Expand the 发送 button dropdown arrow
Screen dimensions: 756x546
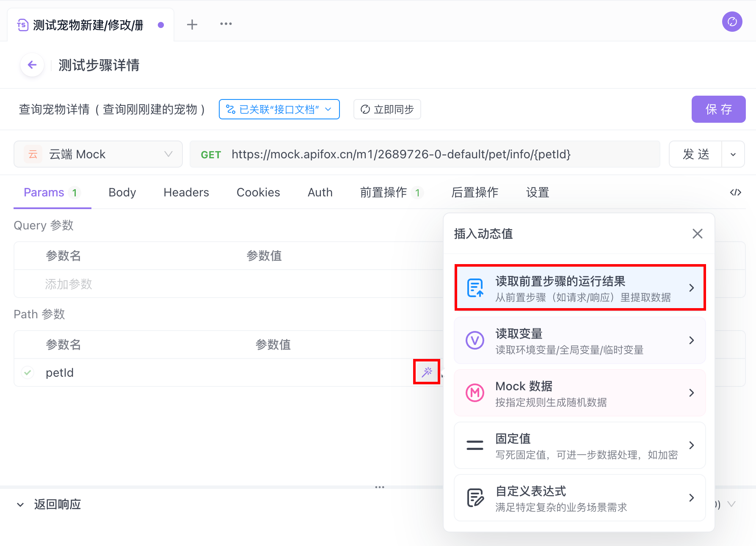coord(733,154)
